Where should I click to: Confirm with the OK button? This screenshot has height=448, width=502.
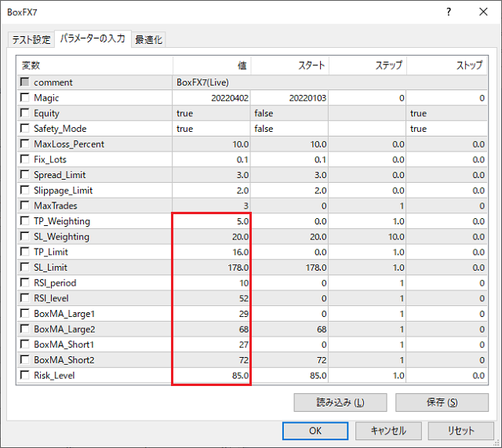click(315, 431)
